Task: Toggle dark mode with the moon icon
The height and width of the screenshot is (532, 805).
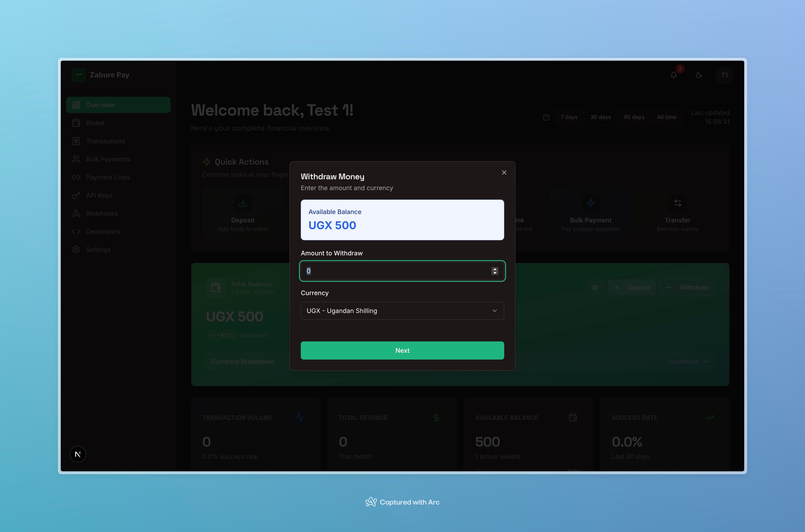Action: (x=699, y=75)
